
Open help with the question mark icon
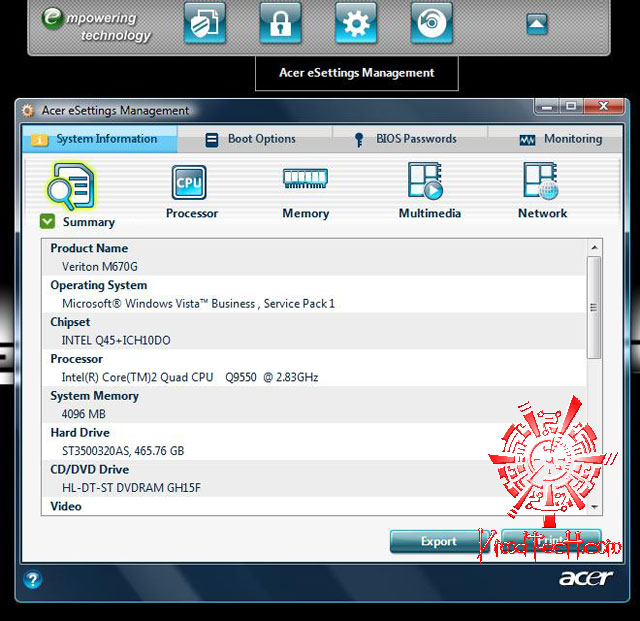(x=33, y=579)
